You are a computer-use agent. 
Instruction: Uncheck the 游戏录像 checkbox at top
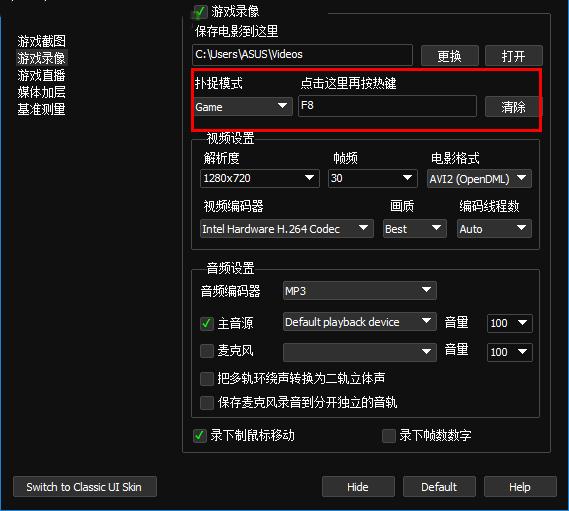tap(200, 12)
